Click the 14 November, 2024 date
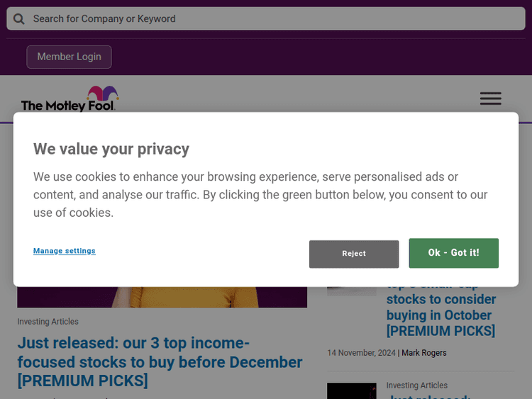This screenshot has width=532, height=399. [x=360, y=353]
